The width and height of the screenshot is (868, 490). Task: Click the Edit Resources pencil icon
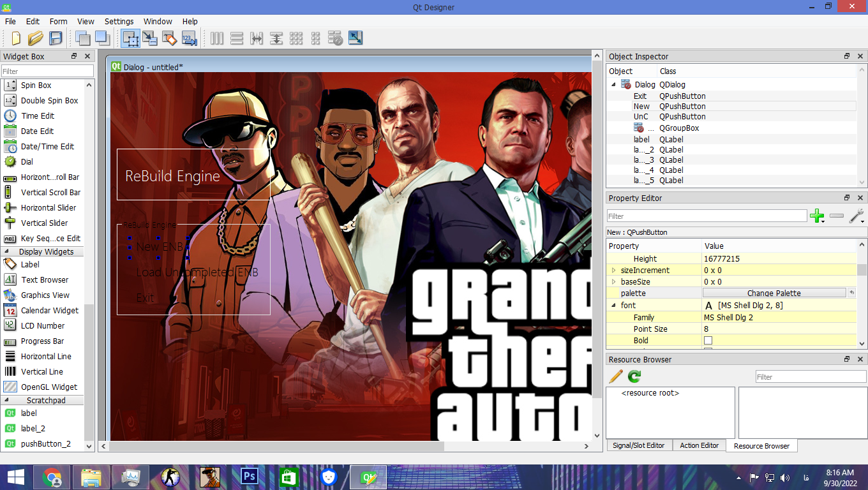click(616, 376)
